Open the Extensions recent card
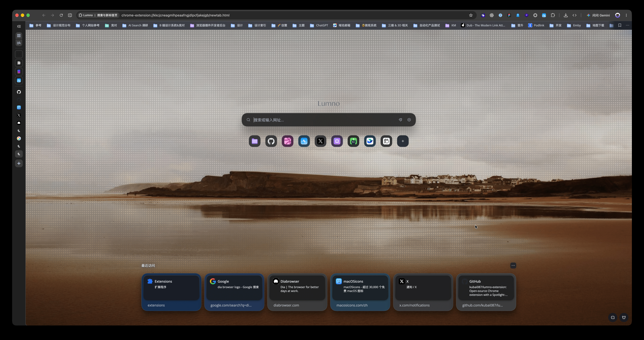 (x=171, y=292)
